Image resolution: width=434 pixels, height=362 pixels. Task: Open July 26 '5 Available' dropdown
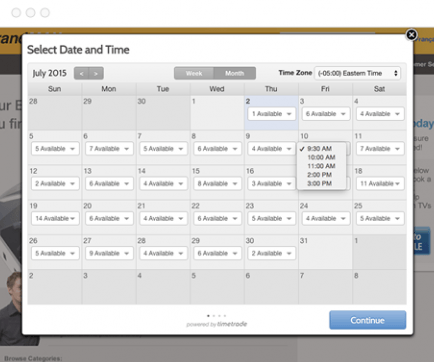click(55, 253)
